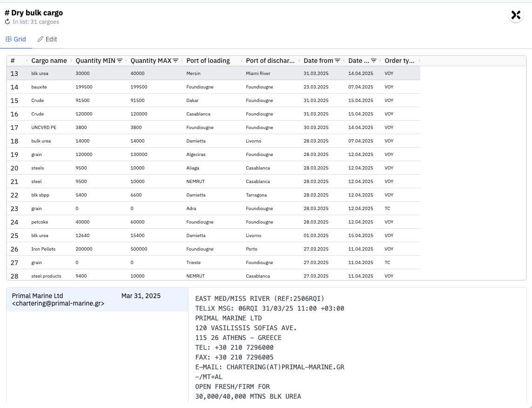Click quantity 6600 in row 22

click(136, 195)
